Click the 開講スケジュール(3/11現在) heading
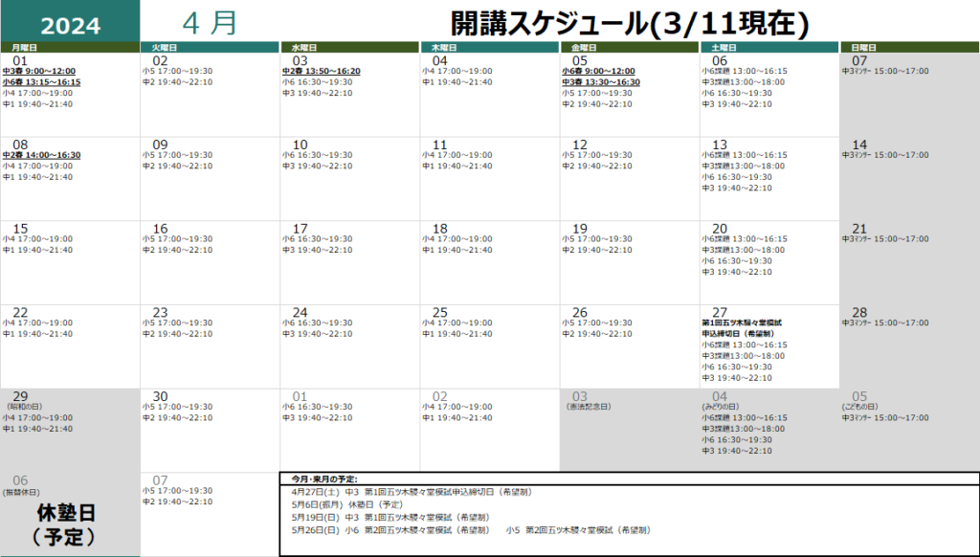Screen dimensions: 980x557 (x=630, y=23)
